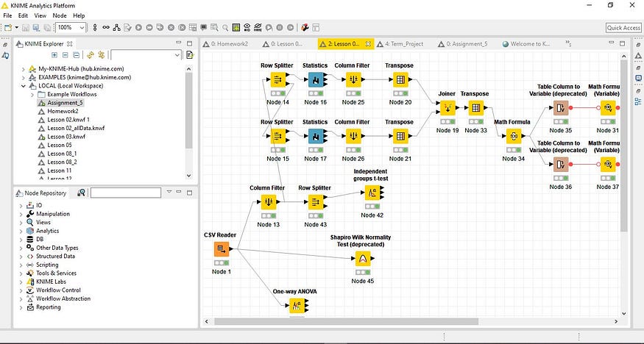The width and height of the screenshot is (644, 344).
Task: Switch to the Term_Project editor tab
Action: pos(404,44)
